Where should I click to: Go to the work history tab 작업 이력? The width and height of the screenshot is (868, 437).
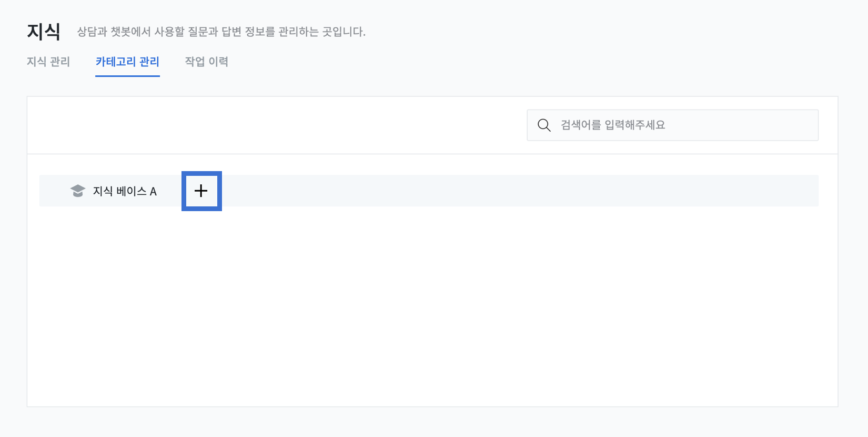[206, 62]
